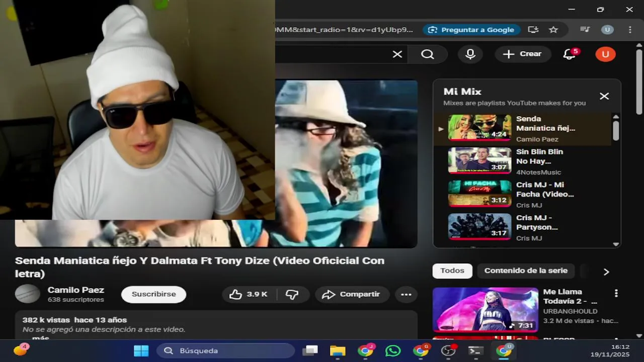Click the Suscribirse button
This screenshot has height=362, width=644.
pos(153,294)
